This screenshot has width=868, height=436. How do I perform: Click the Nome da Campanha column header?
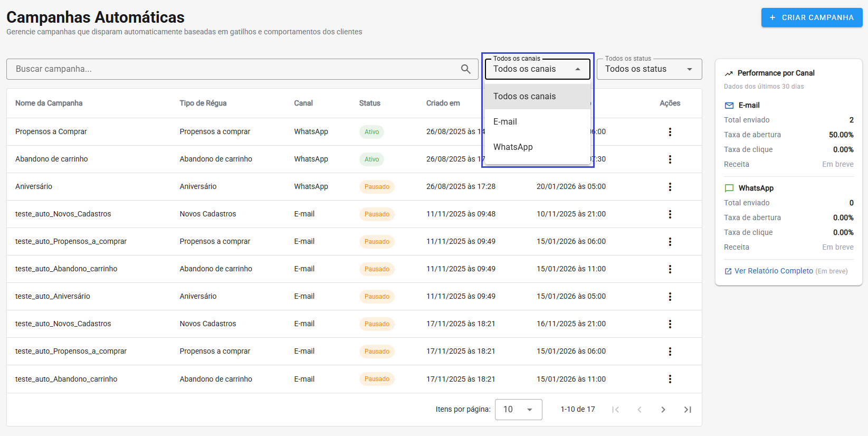coord(49,103)
